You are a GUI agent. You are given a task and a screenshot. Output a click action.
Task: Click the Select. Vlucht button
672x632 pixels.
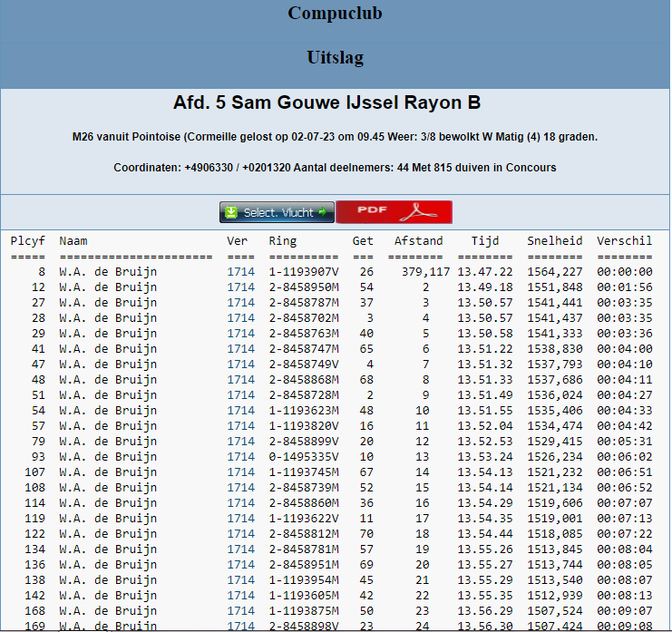[x=277, y=212]
